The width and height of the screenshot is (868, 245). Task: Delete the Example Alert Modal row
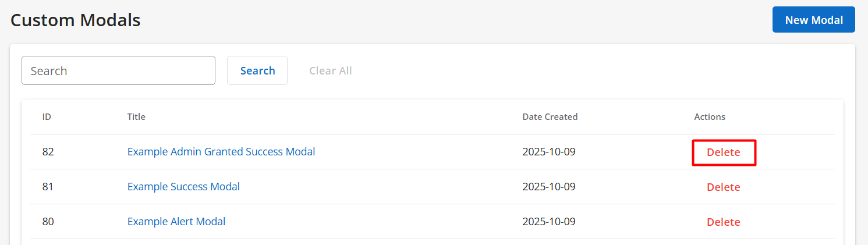(x=723, y=222)
